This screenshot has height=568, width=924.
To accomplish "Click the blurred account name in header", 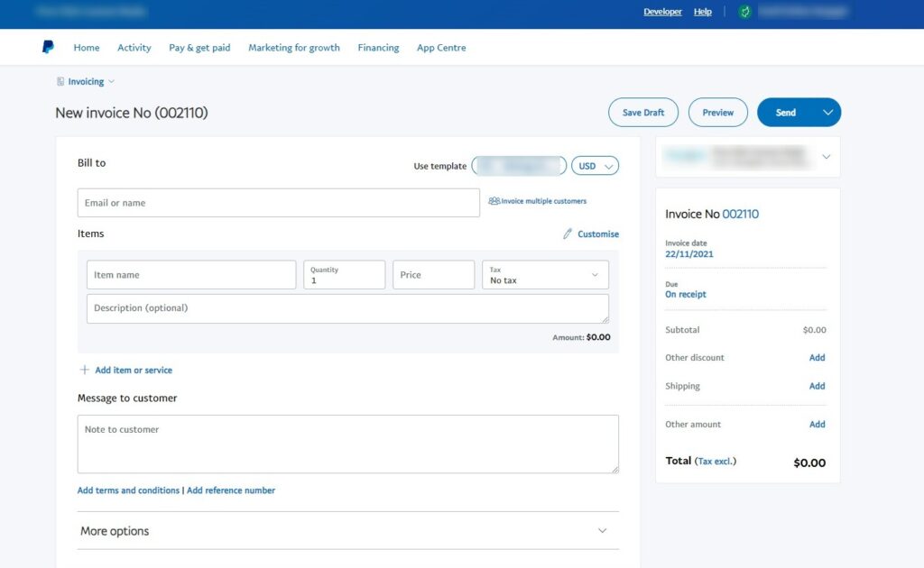I will (802, 12).
